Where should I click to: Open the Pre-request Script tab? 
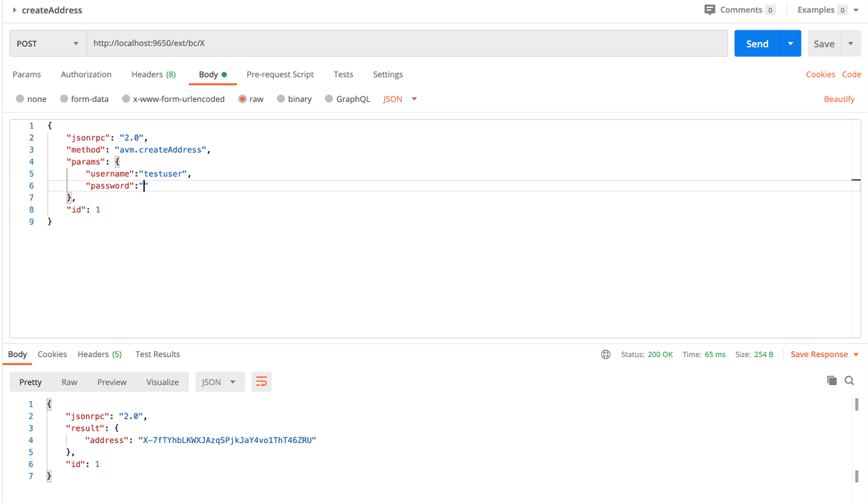point(280,74)
